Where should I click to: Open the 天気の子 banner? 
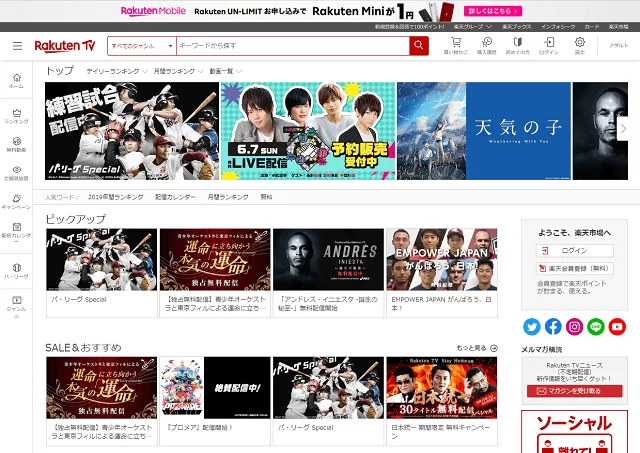(x=484, y=131)
